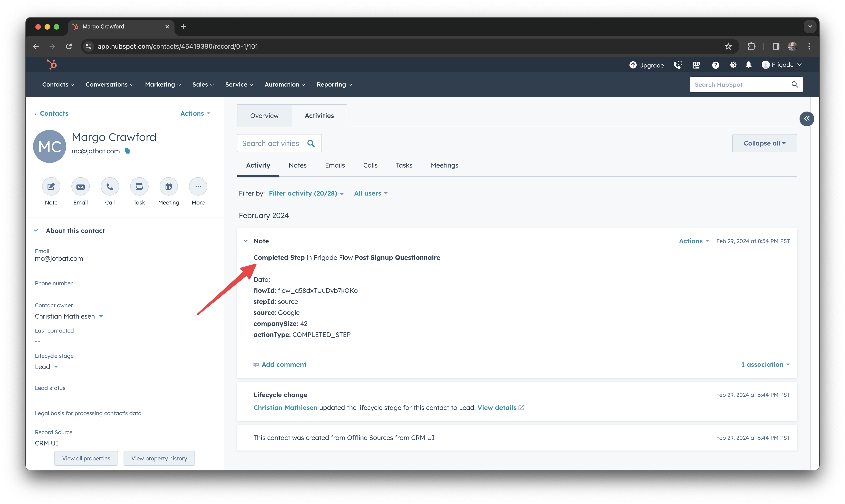
Task: Expand the Lifecycle stage Lead dropdown
Action: pos(56,367)
